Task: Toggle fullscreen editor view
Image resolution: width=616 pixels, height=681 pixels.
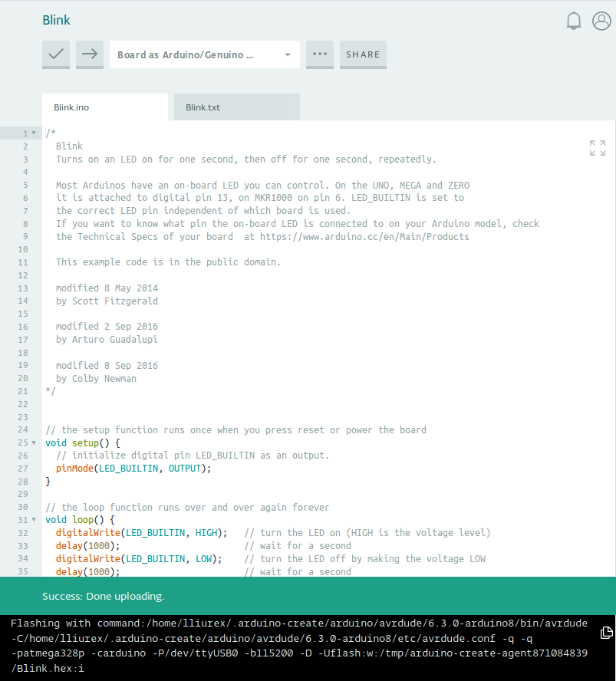Action: pos(598,148)
